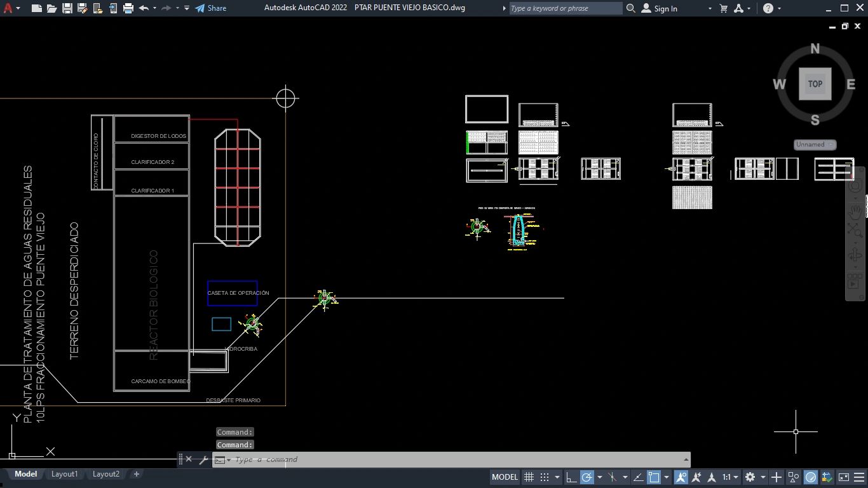Screen dimensions: 868x488
Task: Toggle drawing grid display in status bar
Action: (x=528, y=477)
